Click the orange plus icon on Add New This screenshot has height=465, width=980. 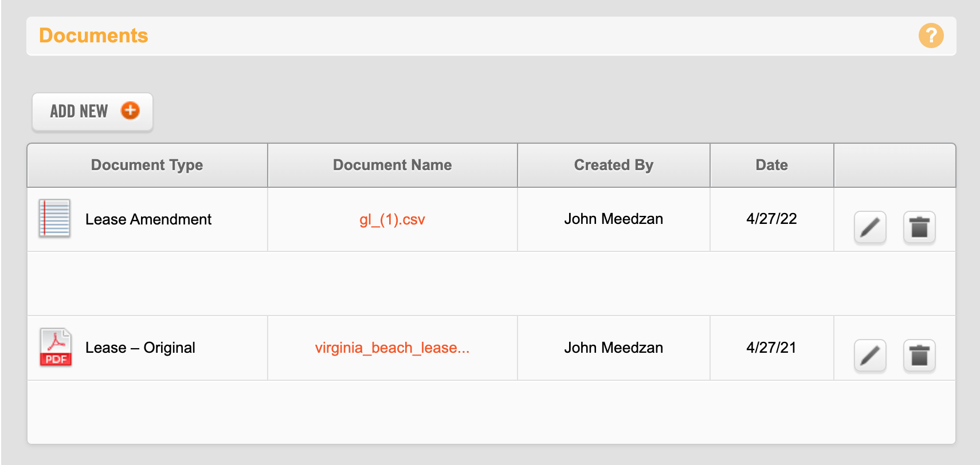(130, 111)
